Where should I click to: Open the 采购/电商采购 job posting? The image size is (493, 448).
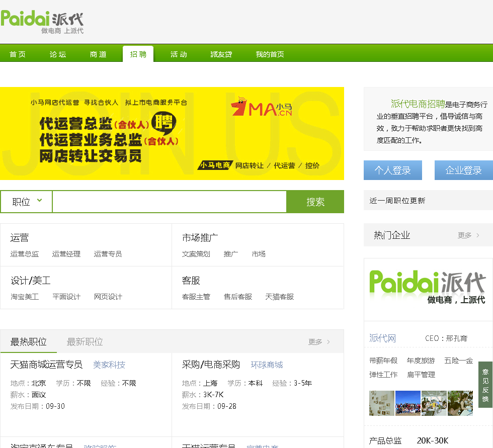click(x=211, y=365)
